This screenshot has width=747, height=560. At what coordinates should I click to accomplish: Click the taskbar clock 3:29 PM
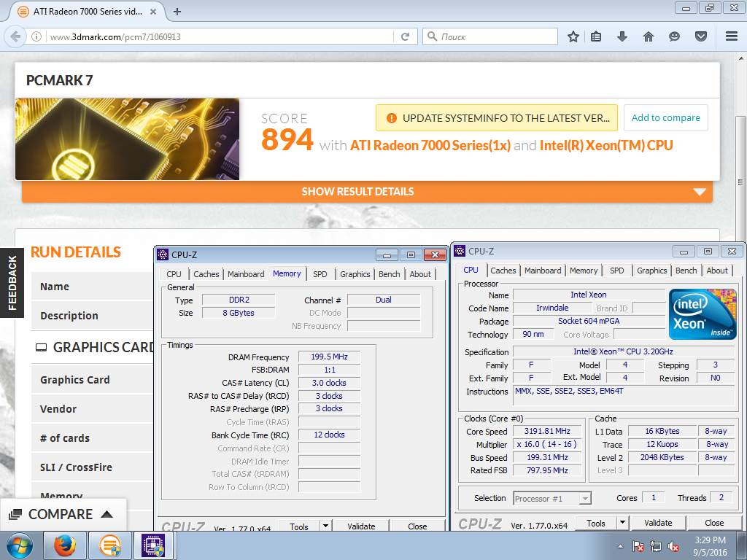[x=710, y=540]
